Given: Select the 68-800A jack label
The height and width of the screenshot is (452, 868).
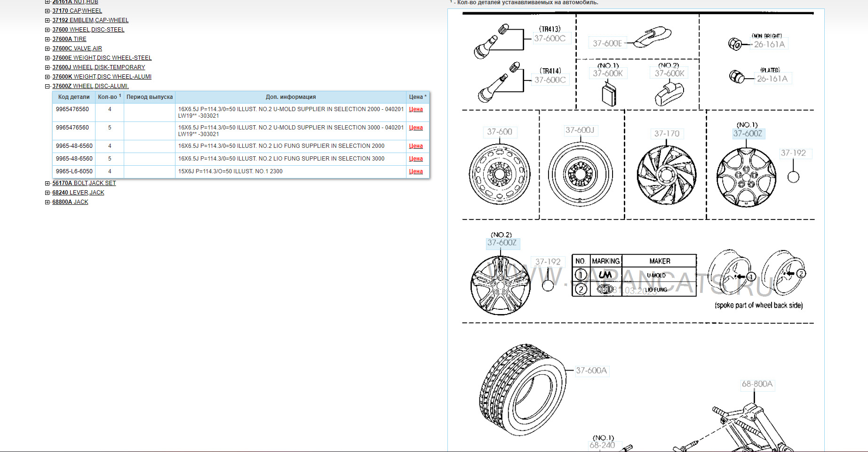Looking at the screenshot, I should coord(757,384).
